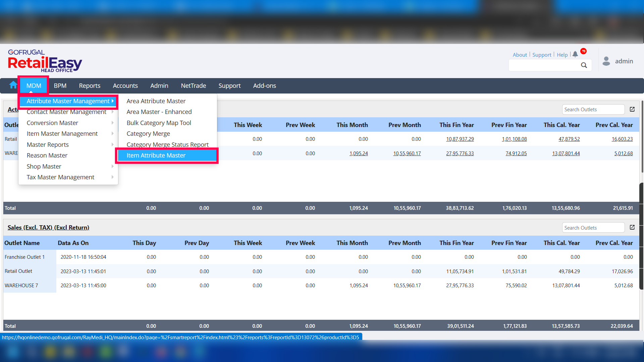Click the admin user avatar icon

pos(606,61)
